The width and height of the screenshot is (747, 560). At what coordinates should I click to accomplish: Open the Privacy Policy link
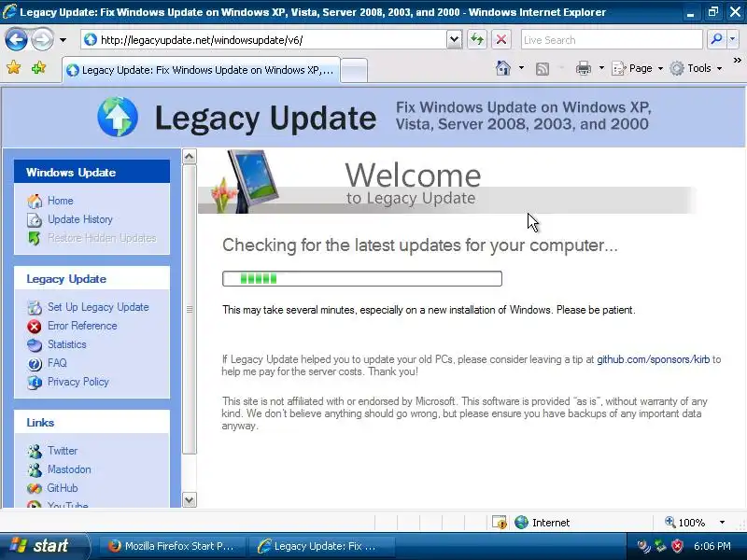pos(78,382)
